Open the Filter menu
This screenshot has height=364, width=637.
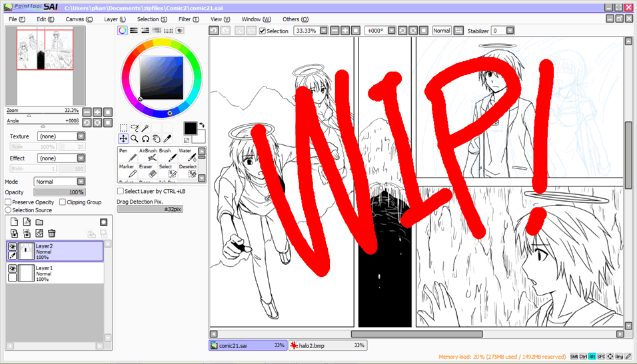189,19
